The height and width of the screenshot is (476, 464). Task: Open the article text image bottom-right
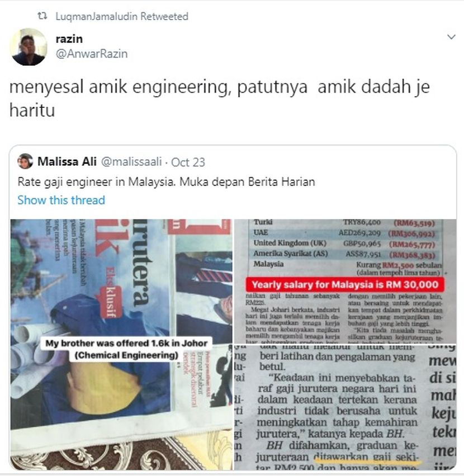coord(345,407)
